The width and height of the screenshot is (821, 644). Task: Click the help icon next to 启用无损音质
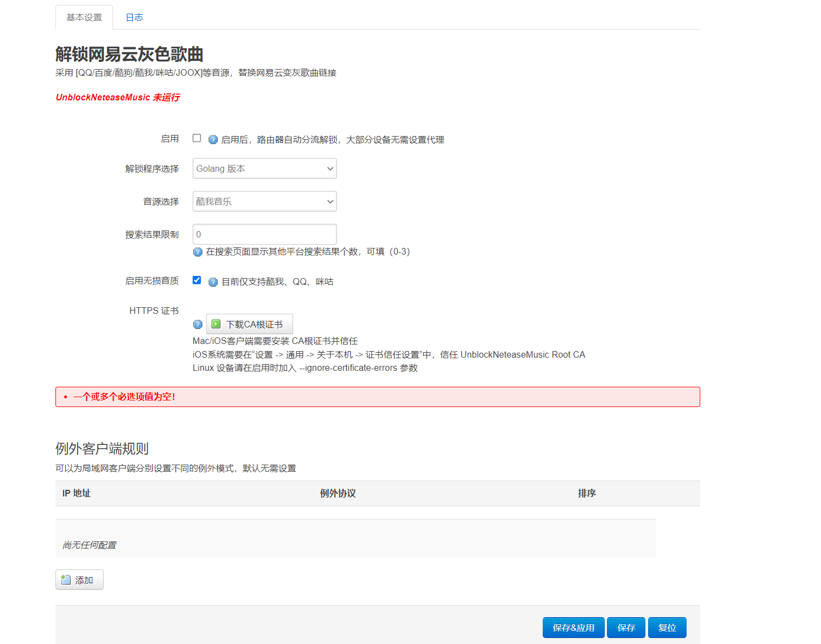(213, 282)
